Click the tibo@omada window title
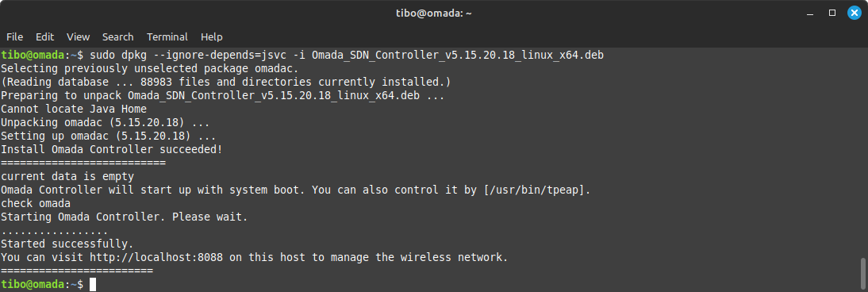 pyautogui.click(x=433, y=13)
